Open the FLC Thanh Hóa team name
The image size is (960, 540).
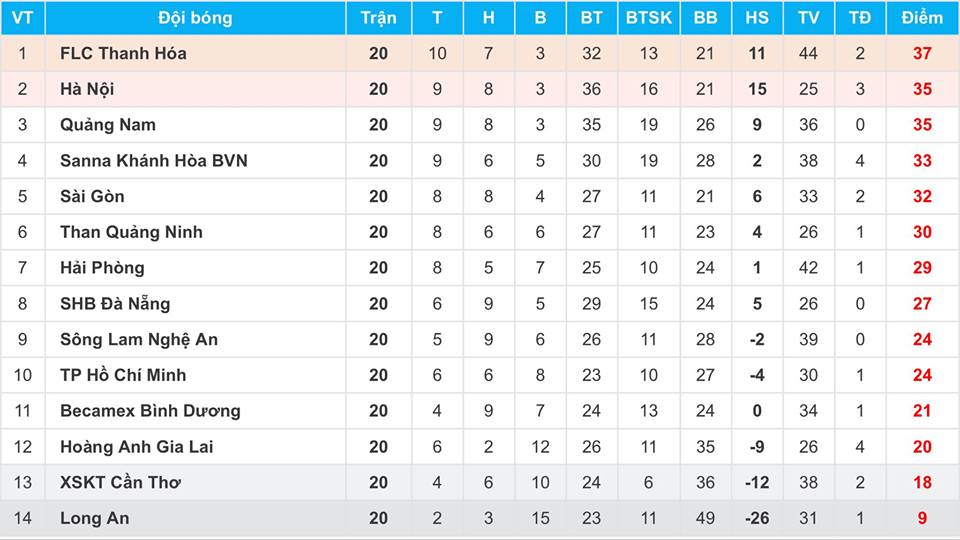coord(123,53)
